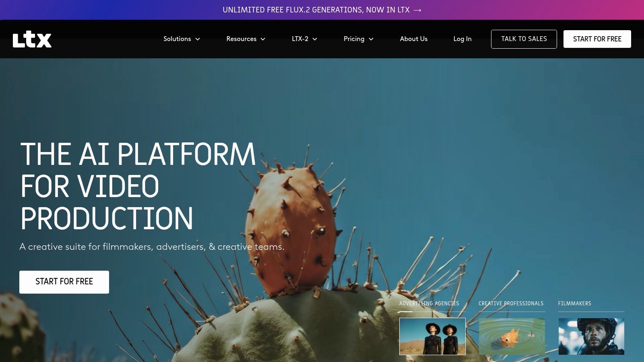Click the Unlimited Free FLUX.2 Generations banner text
The width and height of the screenshot is (644, 362).
[x=316, y=10]
